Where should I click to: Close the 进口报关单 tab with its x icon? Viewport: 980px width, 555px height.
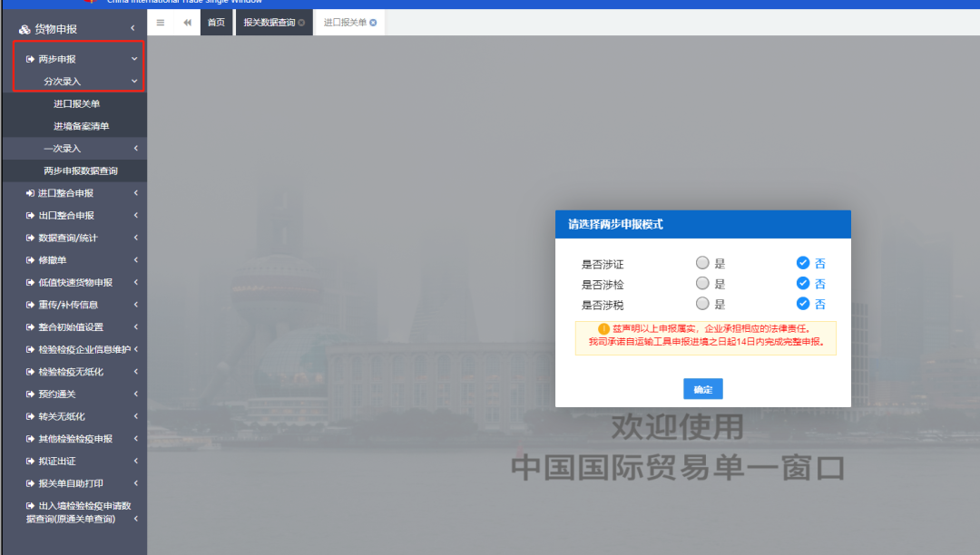(x=373, y=23)
